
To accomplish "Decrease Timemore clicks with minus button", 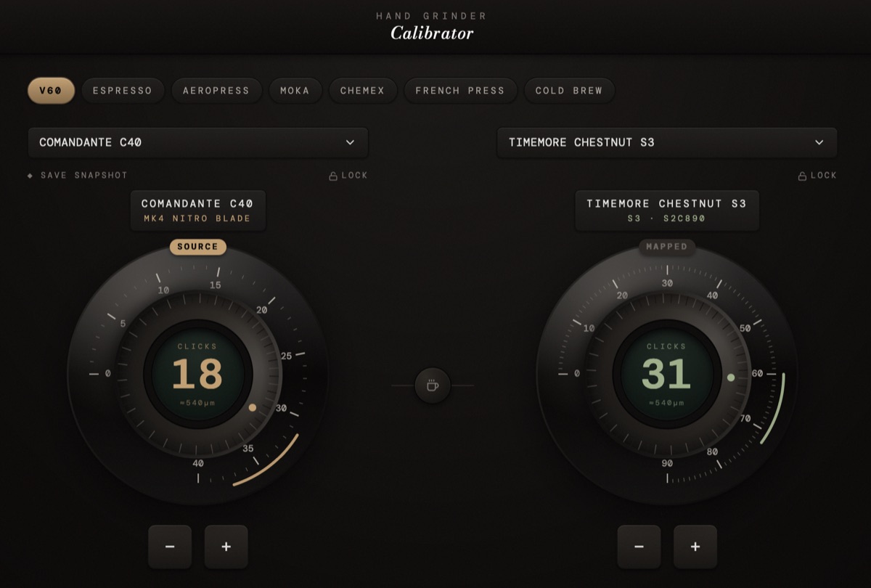I will pos(639,547).
